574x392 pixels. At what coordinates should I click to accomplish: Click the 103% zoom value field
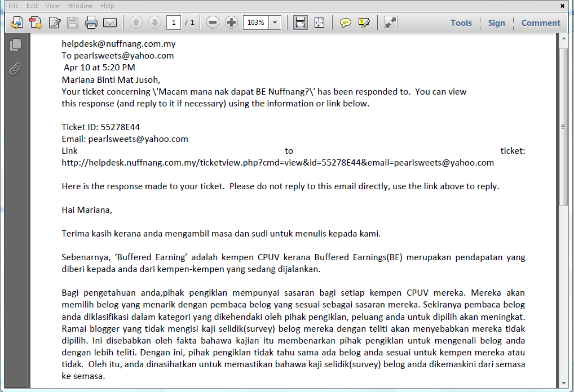[256, 23]
